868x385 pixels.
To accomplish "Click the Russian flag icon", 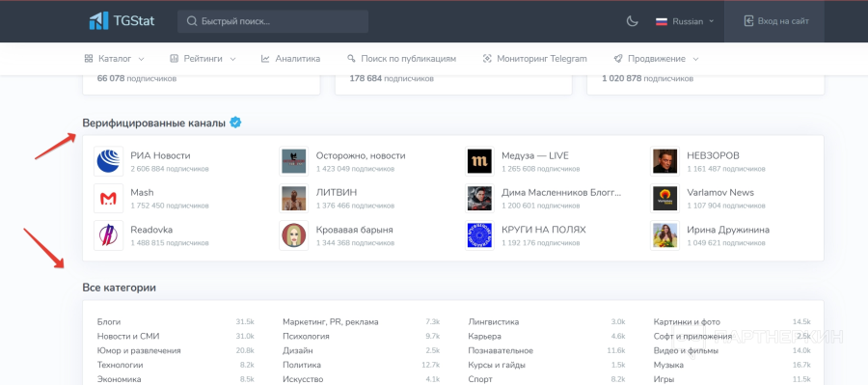I will click(x=662, y=21).
